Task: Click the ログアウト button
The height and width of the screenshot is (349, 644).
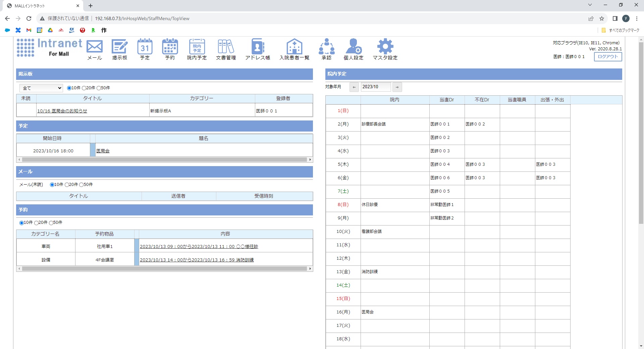Action: (608, 57)
